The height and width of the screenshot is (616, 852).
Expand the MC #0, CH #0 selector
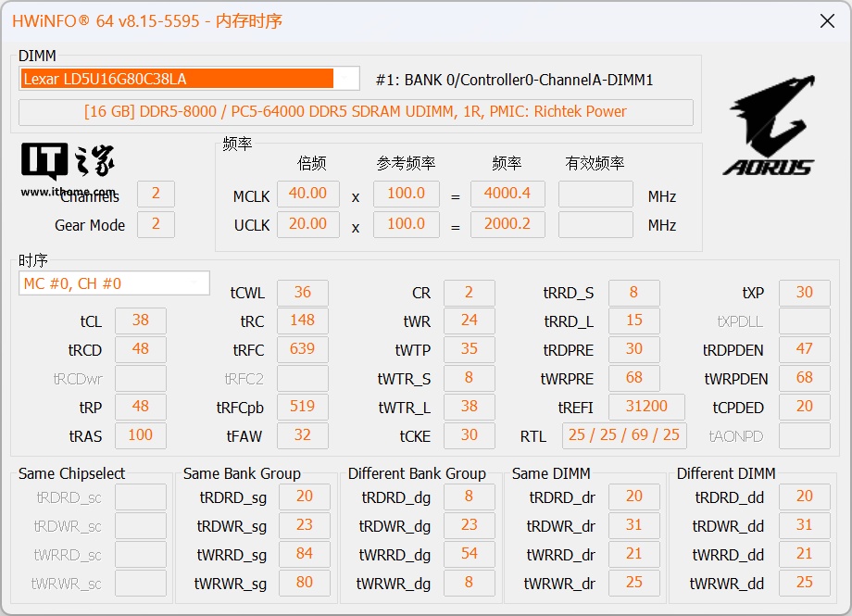tap(114, 283)
